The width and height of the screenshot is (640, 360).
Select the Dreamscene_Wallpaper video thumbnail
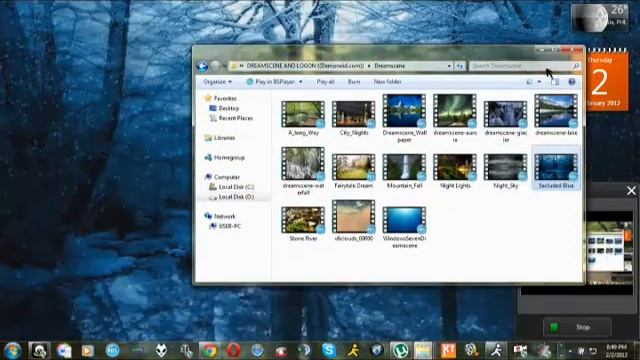click(x=404, y=111)
